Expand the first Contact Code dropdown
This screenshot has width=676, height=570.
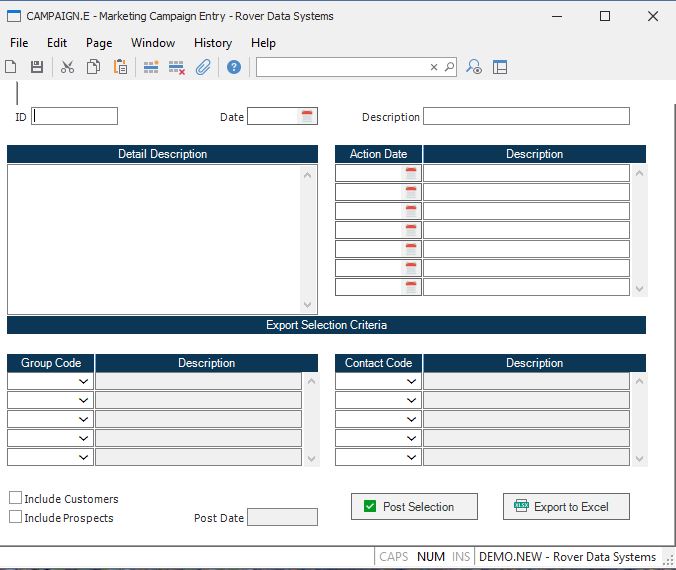point(411,381)
